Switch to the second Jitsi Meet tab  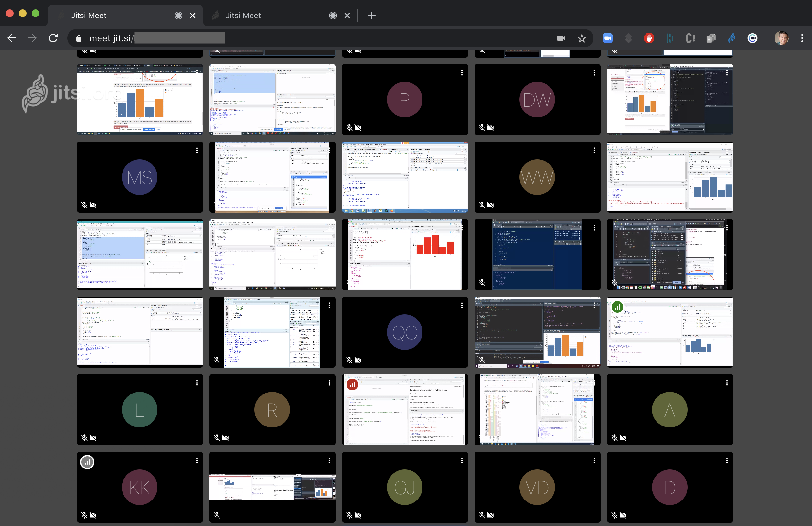coord(280,16)
